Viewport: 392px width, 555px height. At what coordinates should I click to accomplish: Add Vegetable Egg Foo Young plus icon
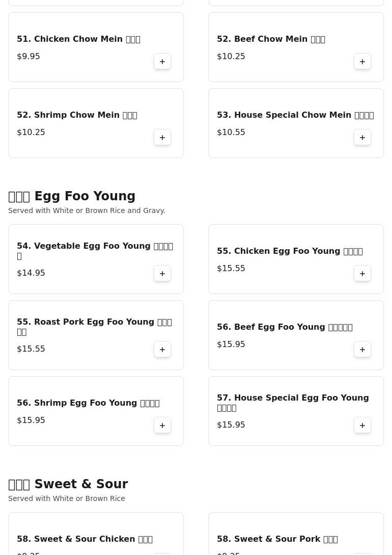tap(162, 273)
